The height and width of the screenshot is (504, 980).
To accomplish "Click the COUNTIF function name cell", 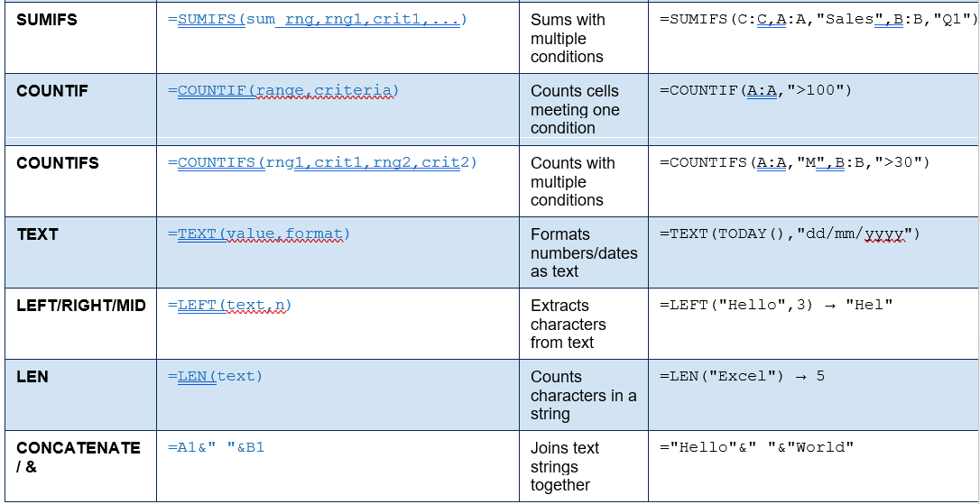I will [80, 109].
